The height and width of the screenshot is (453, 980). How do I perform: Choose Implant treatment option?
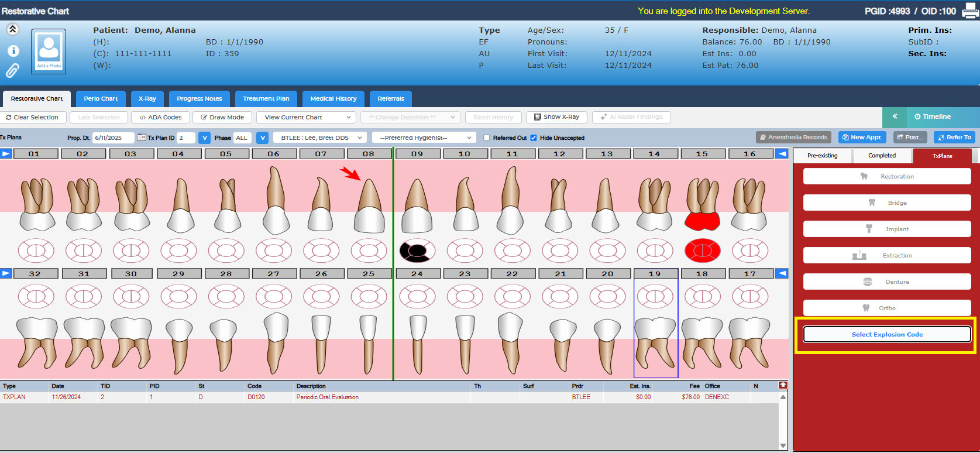[x=887, y=229]
